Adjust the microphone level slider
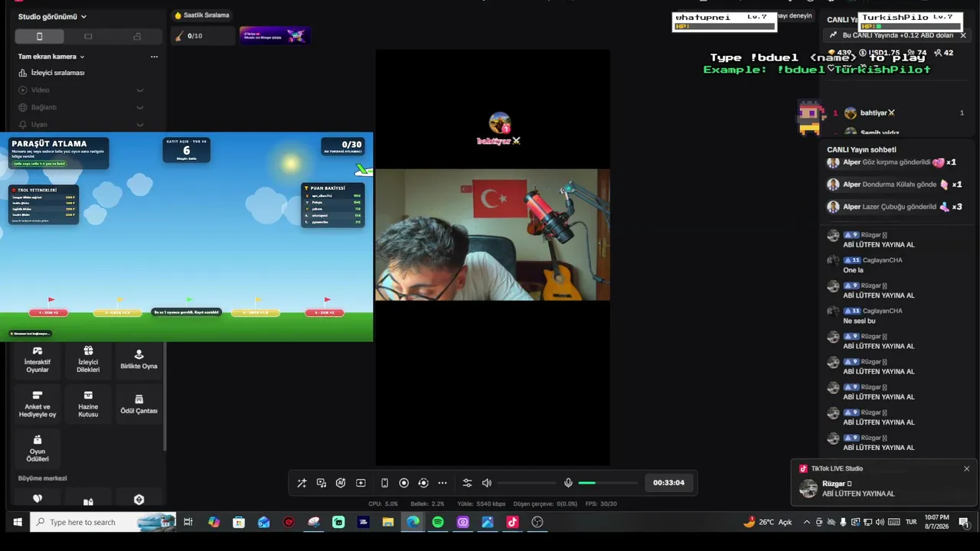 [608, 483]
